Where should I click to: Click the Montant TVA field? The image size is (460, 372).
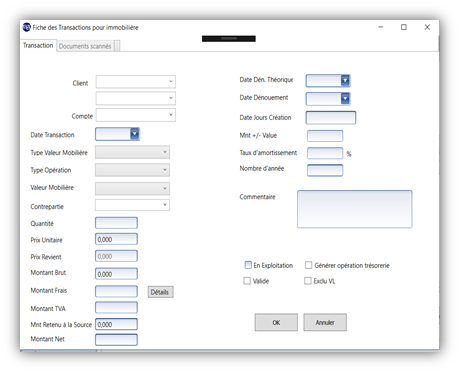(116, 308)
